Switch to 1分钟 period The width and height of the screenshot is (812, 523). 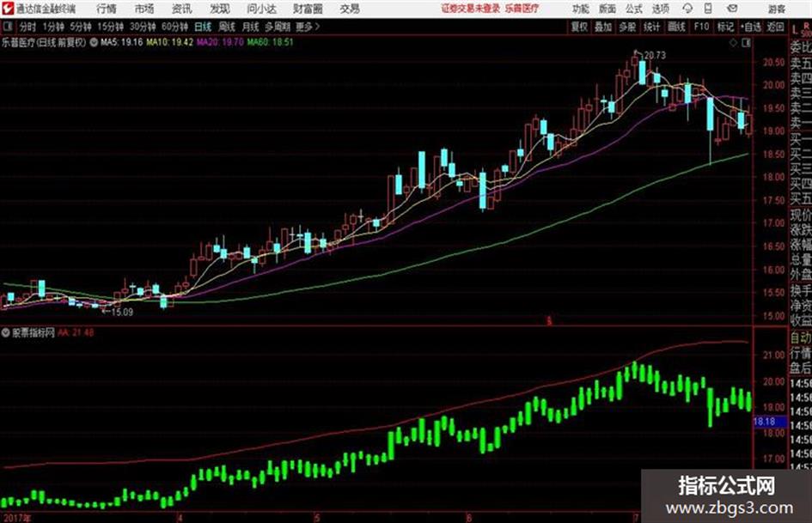pos(52,27)
